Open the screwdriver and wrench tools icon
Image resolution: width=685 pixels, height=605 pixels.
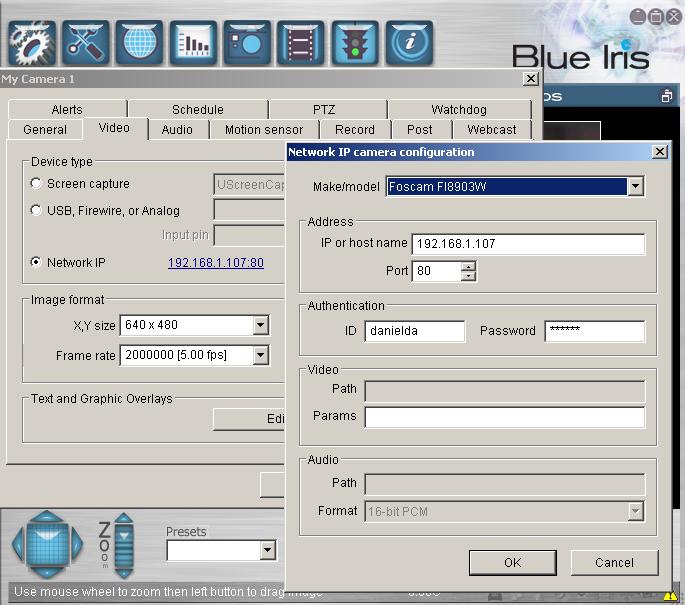point(85,43)
